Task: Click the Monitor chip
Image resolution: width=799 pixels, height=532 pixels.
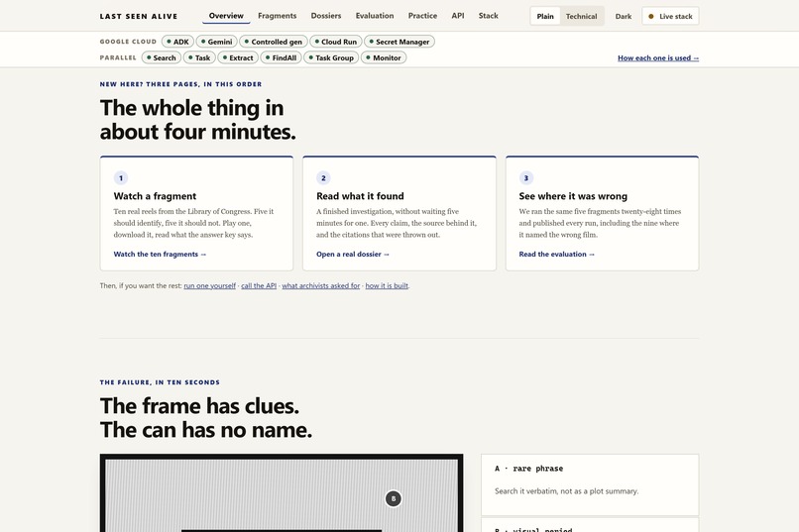Action: (x=384, y=58)
